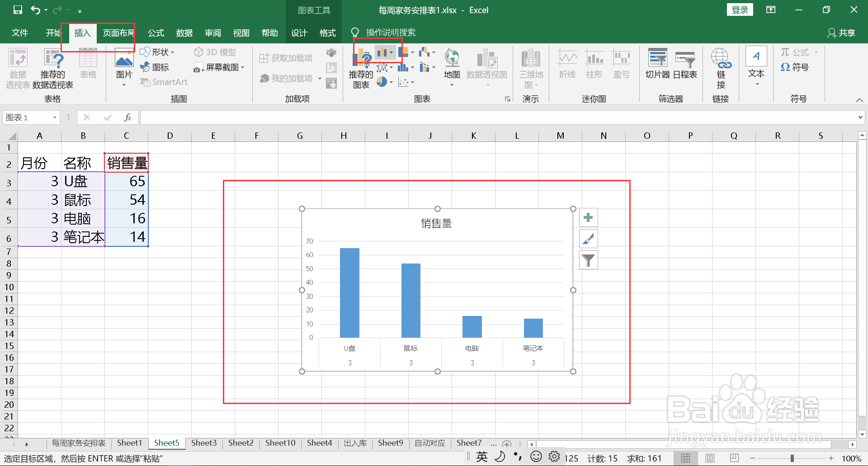
Task: Click Tell me search (操作说明搜索) box
Action: click(384, 33)
